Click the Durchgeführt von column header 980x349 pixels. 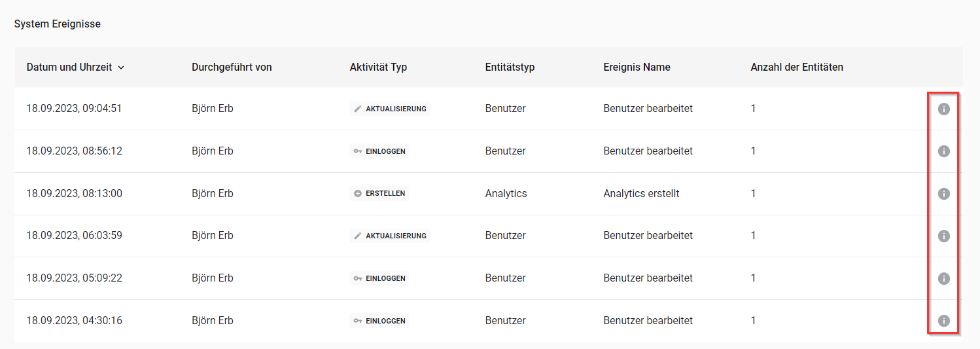click(x=232, y=67)
